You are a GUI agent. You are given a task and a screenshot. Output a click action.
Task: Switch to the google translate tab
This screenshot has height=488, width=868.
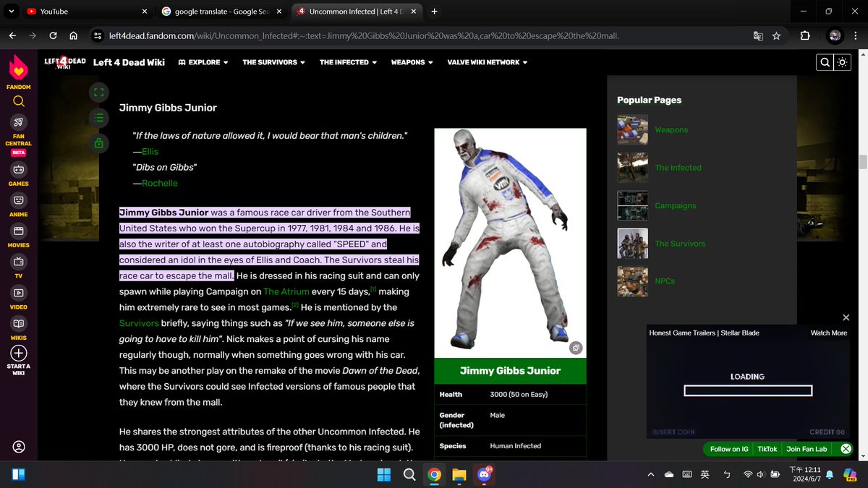point(221,12)
